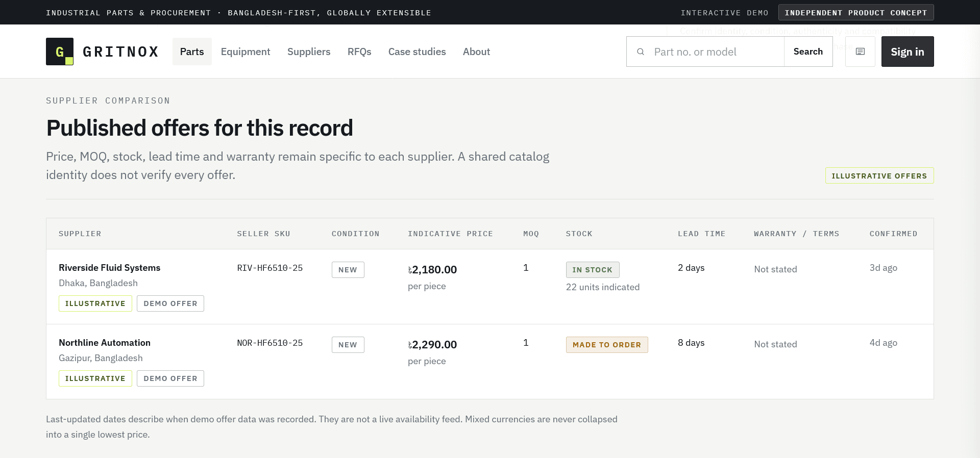Click the Supplier Comparison label
This screenshot has height=458, width=980.
108,100
